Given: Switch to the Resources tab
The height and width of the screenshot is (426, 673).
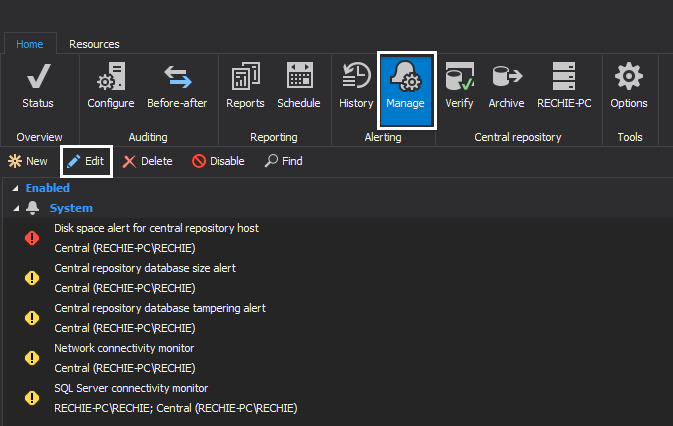Looking at the screenshot, I should point(94,44).
